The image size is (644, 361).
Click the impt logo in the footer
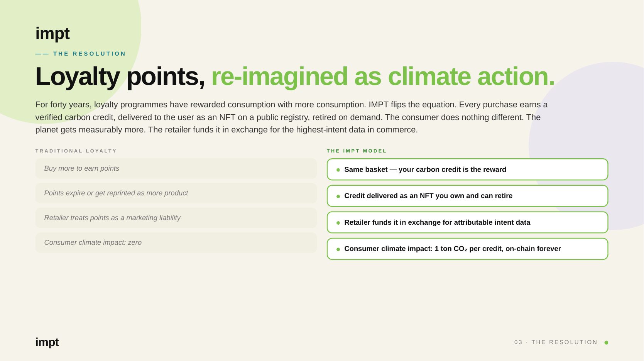pyautogui.click(x=47, y=342)
